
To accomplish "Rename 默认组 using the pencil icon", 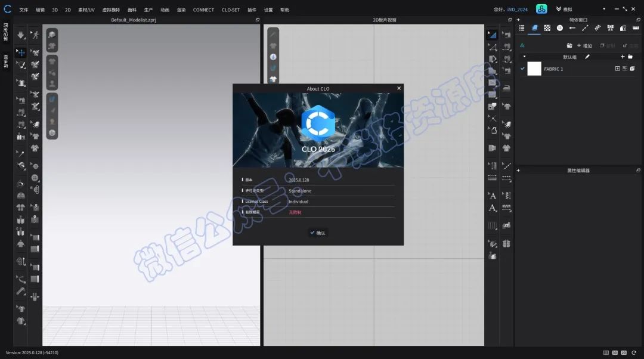I will [587, 57].
